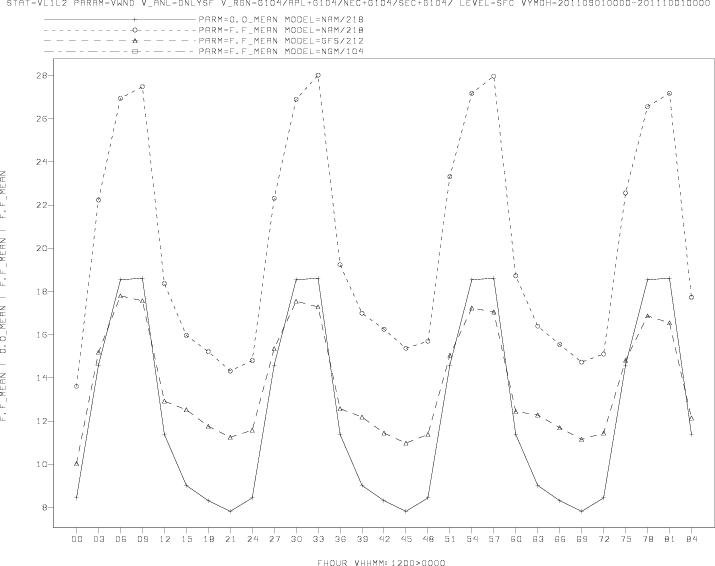Click legend entry PARM=F.F_MEAN MODEL=NGM/104

(281, 51)
